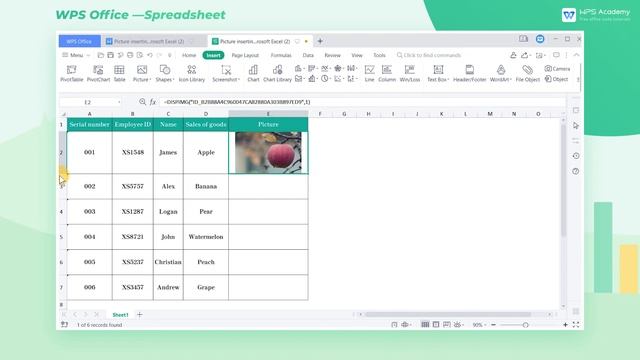Screen dimensions: 640x360
Task: Click the Chart icon in the ribbon
Action: tap(253, 73)
